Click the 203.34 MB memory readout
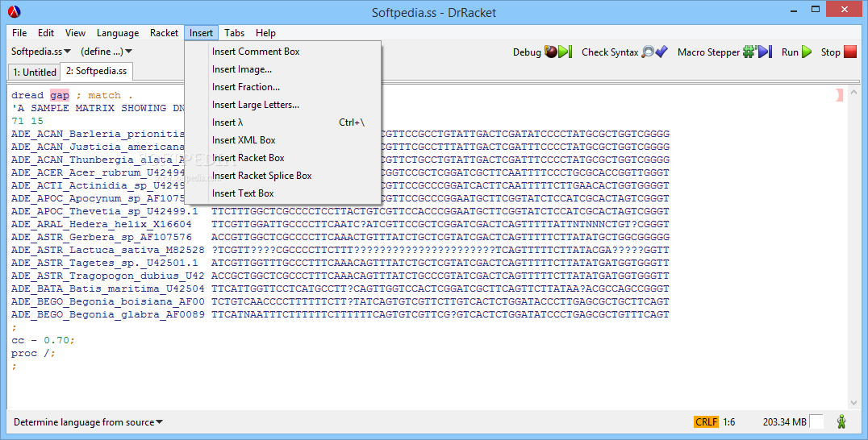Image resolution: width=868 pixels, height=440 pixels. 784,421
